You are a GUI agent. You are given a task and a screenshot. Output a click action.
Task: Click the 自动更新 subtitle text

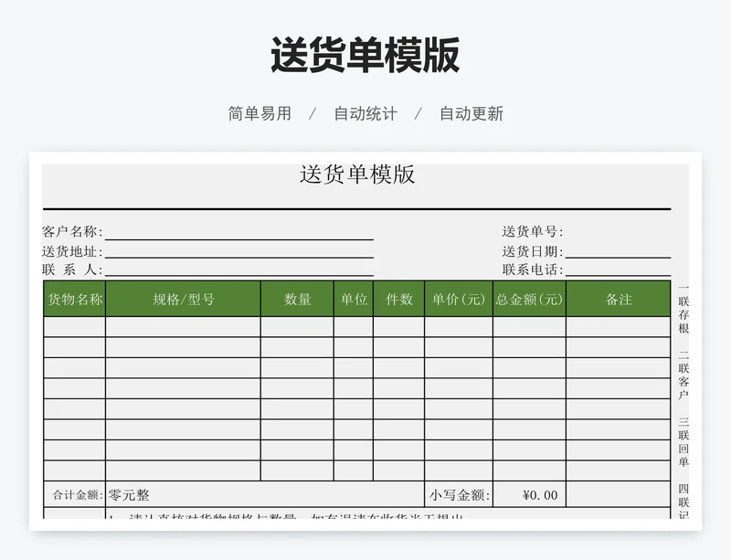click(471, 113)
